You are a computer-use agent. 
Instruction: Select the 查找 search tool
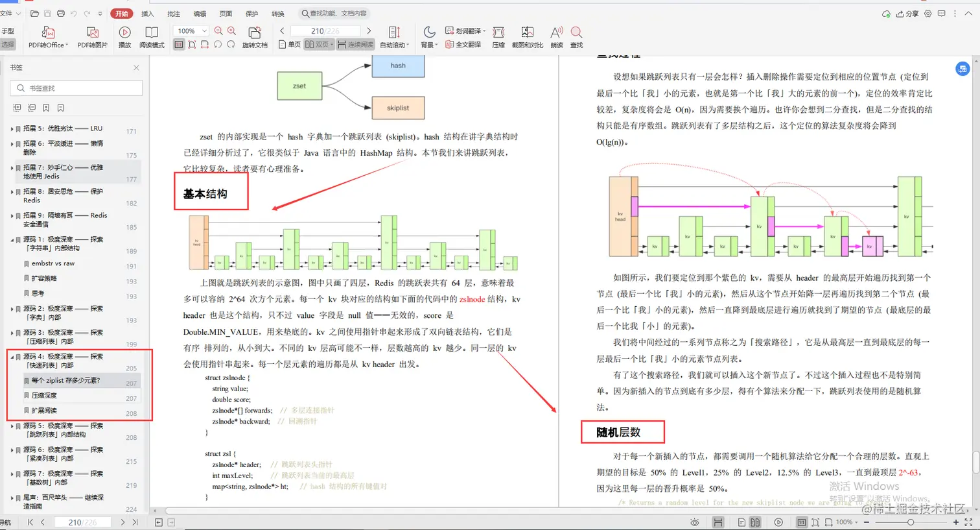click(x=576, y=37)
